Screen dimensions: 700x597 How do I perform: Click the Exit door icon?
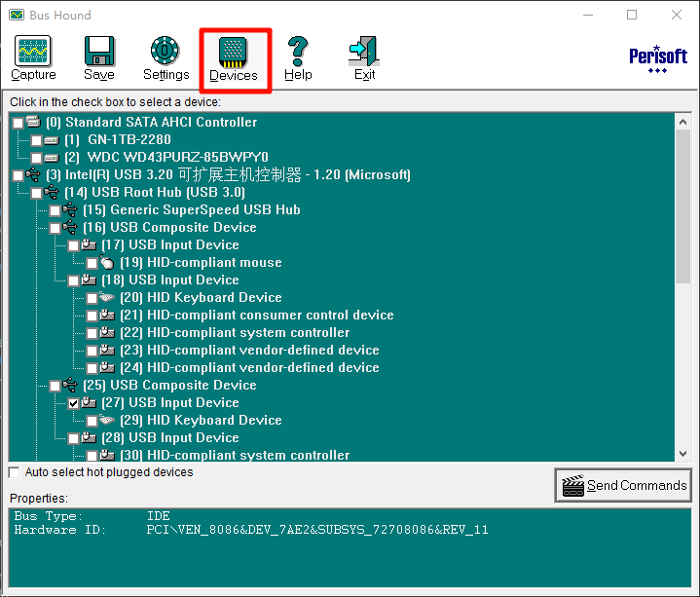(x=364, y=51)
